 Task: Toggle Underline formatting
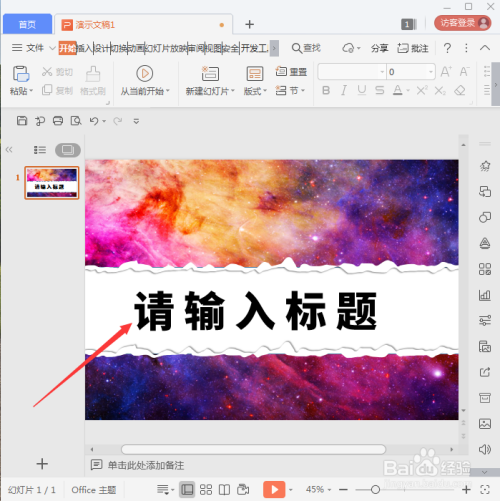coord(362,90)
